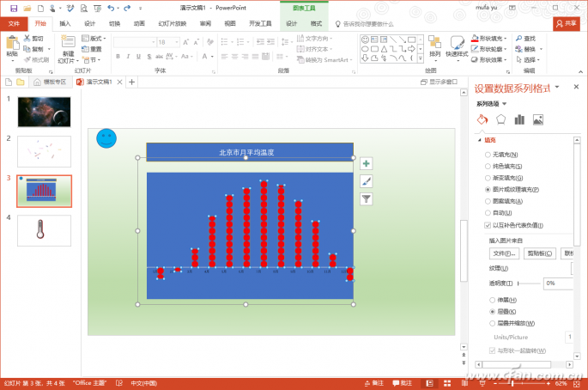Click the Paste clipboard icon
The image size is (588, 390).
(12, 44)
